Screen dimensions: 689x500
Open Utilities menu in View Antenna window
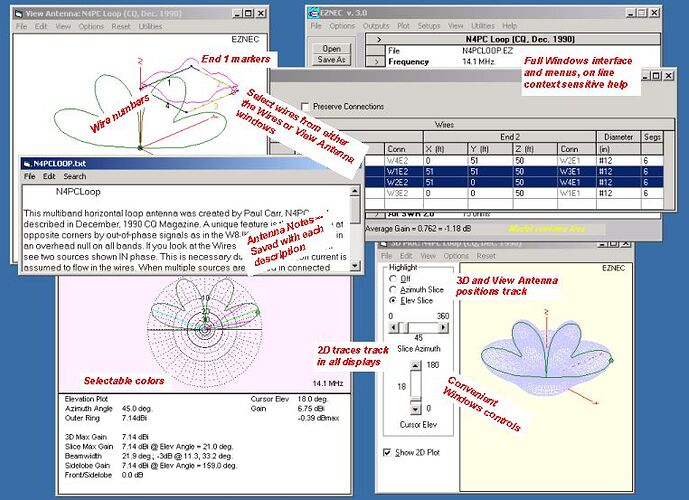coord(150,26)
